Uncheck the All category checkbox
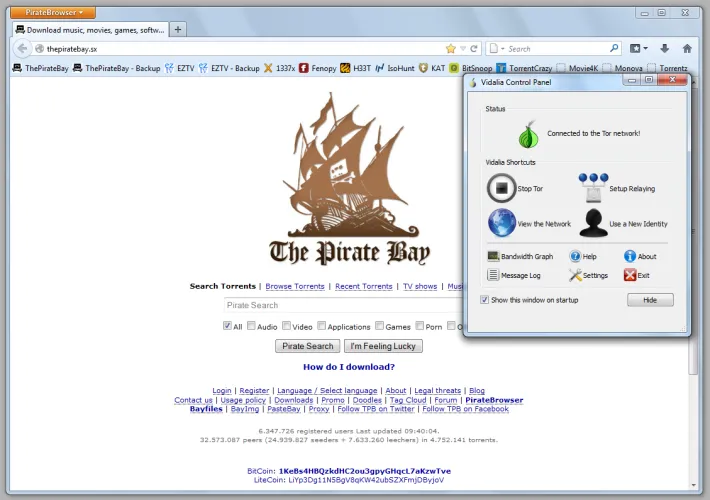Screen dimensions: 710x500 [x=227, y=326]
